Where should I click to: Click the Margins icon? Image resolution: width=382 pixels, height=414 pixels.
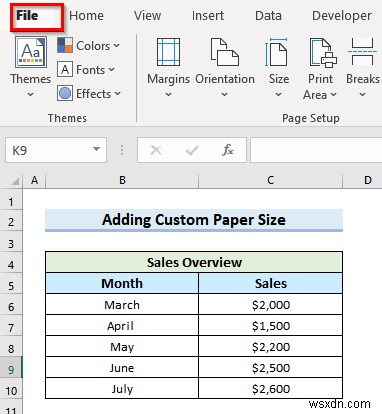coord(168,52)
